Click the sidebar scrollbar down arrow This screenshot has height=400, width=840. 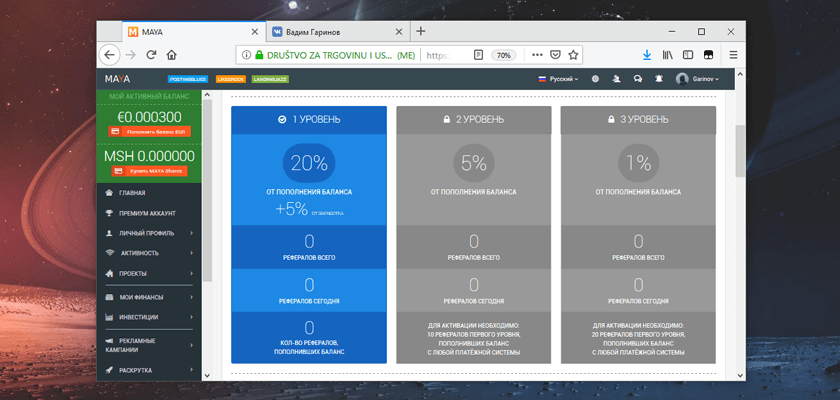click(207, 375)
